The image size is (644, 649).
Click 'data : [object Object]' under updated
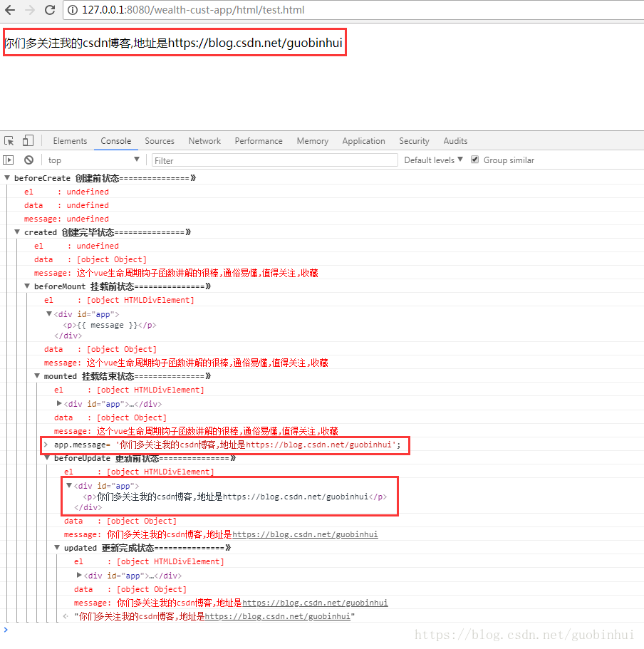pyautogui.click(x=130, y=589)
